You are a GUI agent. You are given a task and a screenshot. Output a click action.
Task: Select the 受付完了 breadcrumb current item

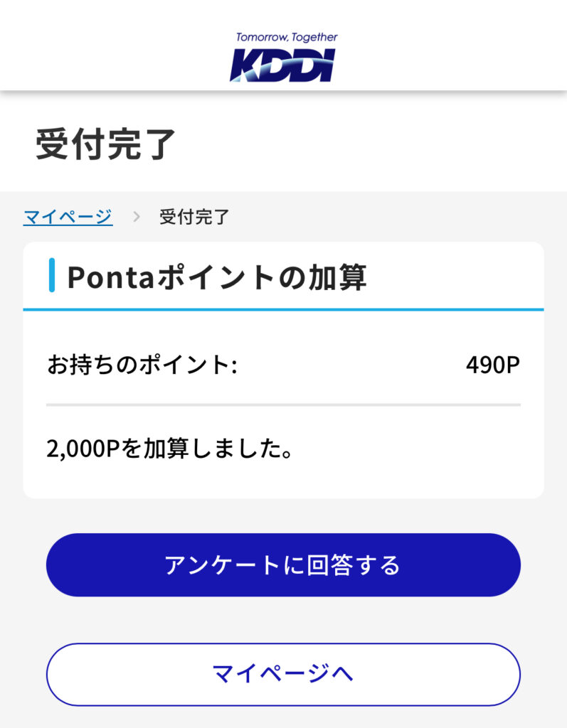(x=194, y=217)
